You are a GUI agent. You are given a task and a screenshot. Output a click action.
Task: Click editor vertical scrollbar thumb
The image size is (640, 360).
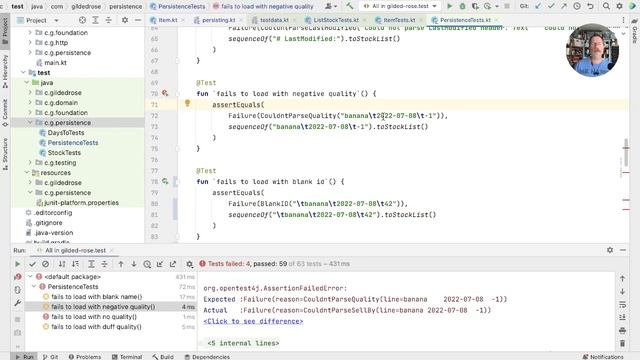click(626, 152)
